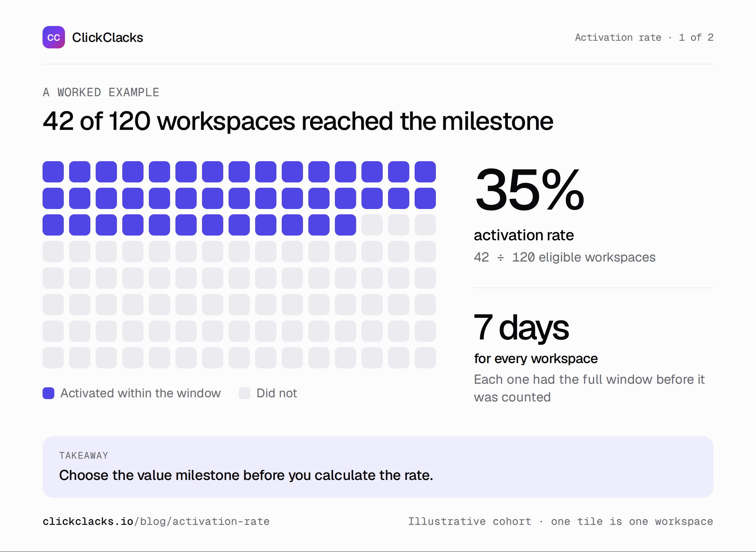Click the 'Activation rate · 1 of 2' label

(x=644, y=37)
